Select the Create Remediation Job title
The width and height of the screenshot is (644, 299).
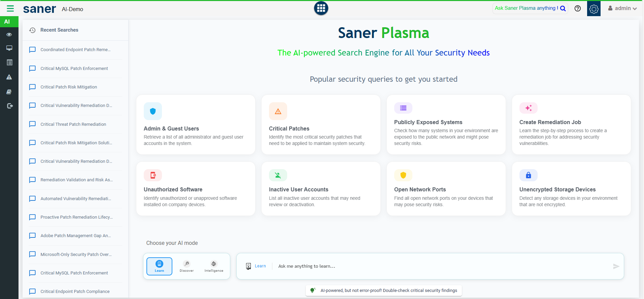[550, 122]
